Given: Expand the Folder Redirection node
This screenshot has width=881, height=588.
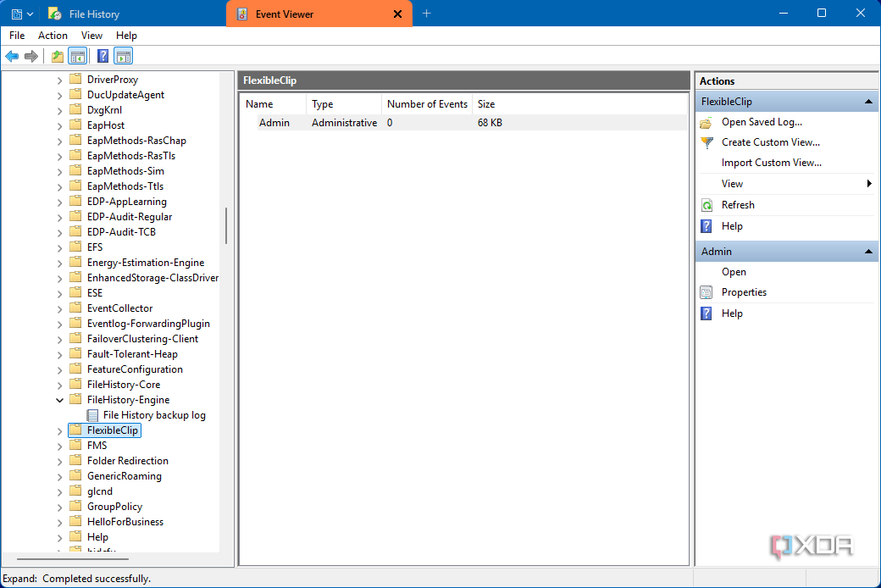Looking at the screenshot, I should pos(59,462).
